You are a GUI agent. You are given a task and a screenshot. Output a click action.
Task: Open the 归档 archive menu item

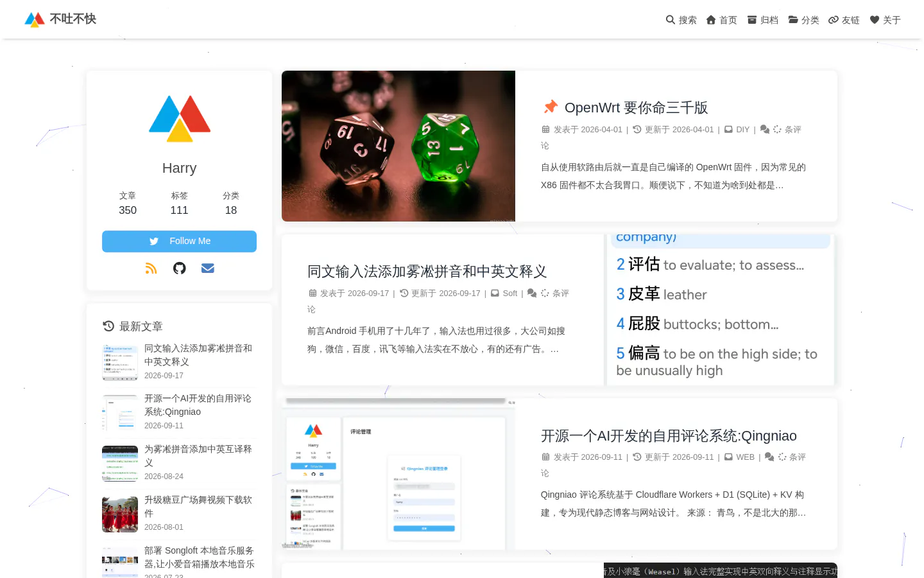(763, 20)
